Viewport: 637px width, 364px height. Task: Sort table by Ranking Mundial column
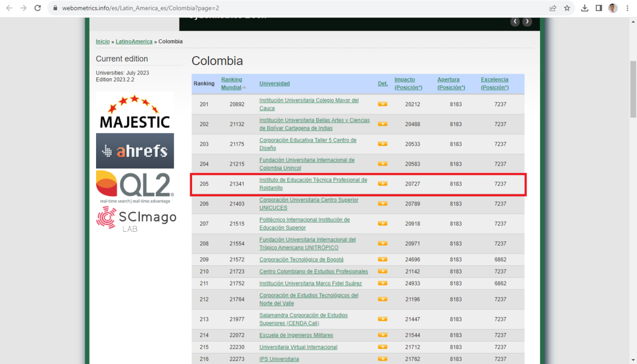tap(231, 84)
